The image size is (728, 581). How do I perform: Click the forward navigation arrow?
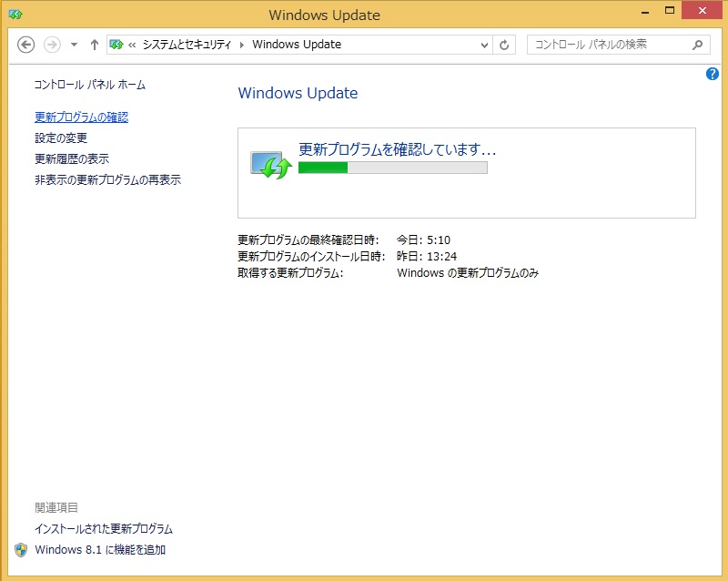(x=53, y=45)
